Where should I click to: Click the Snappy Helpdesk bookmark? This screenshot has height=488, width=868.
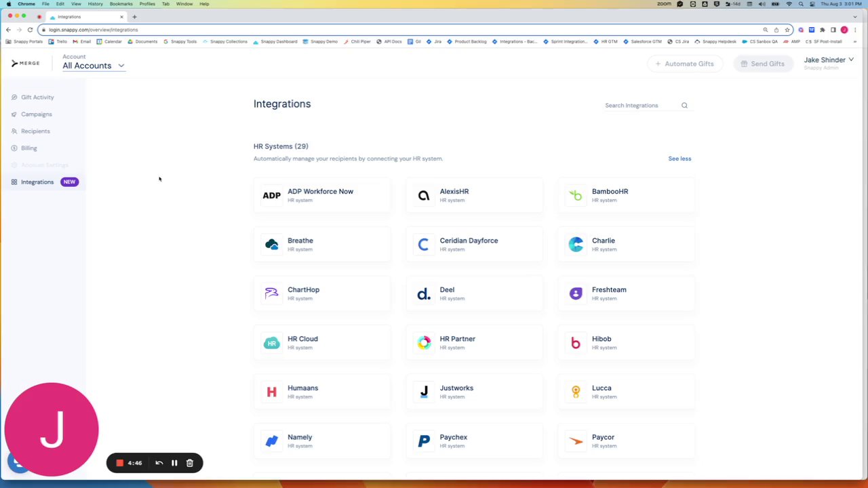click(x=715, y=41)
